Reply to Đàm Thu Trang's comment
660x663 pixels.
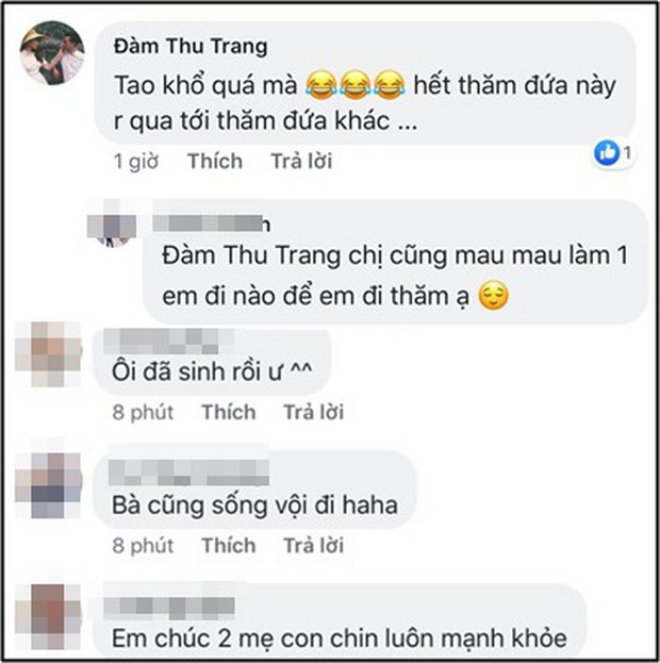click(x=301, y=161)
